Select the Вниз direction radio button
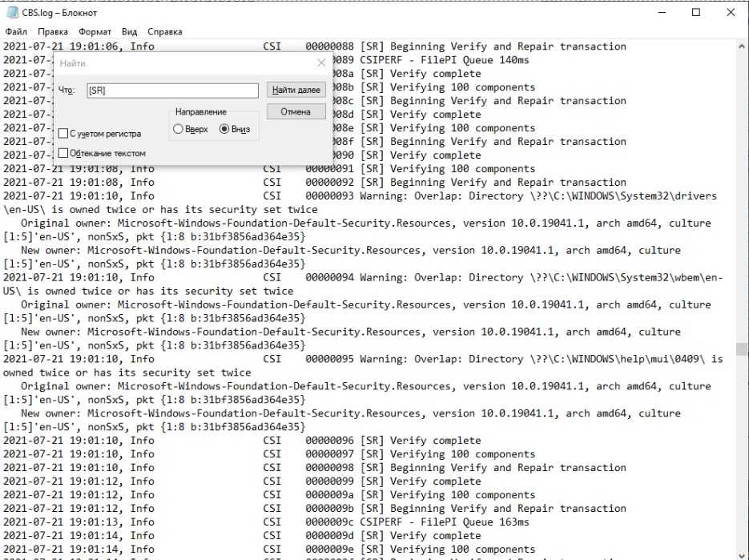This screenshot has width=749, height=560. [223, 129]
